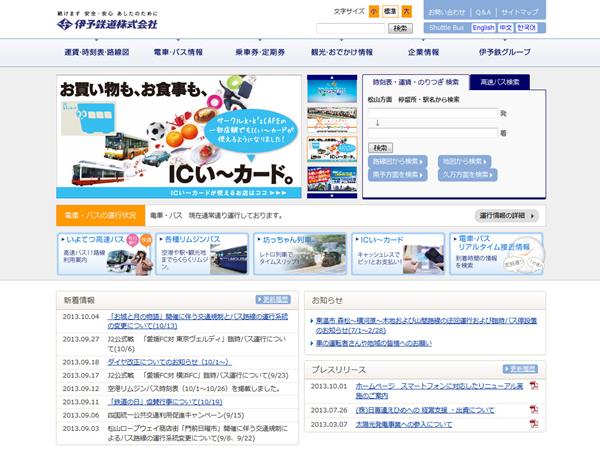Screen dimensions: 600x452
Task: Click the departure (発) station field
Action: 432,113
